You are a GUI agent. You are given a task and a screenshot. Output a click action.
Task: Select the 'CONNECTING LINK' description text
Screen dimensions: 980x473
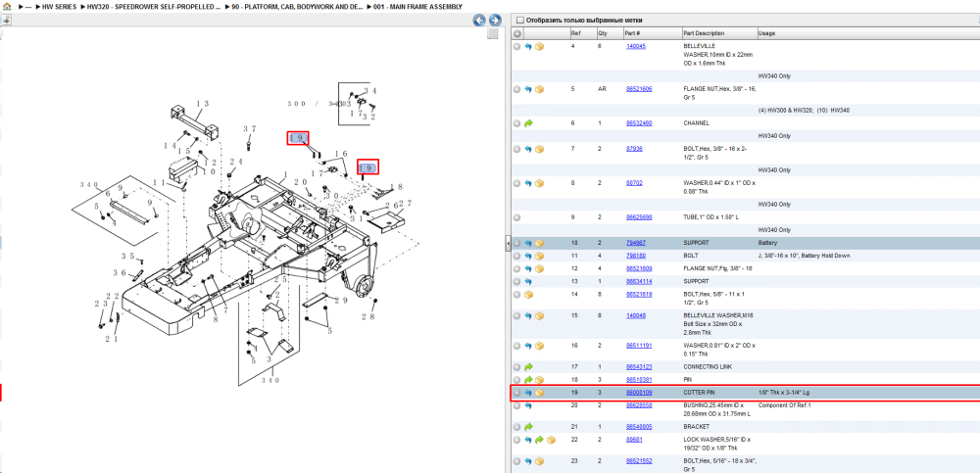(708, 367)
